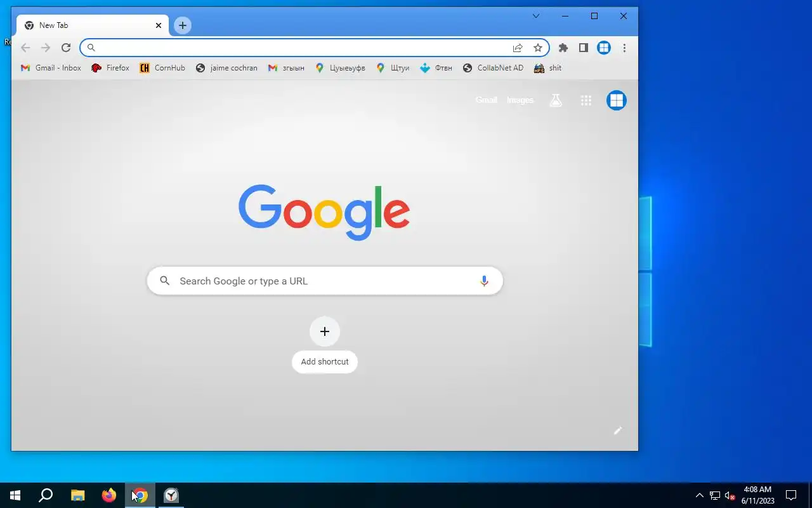Close the New Tab tab
The image size is (812, 508).
click(x=159, y=25)
